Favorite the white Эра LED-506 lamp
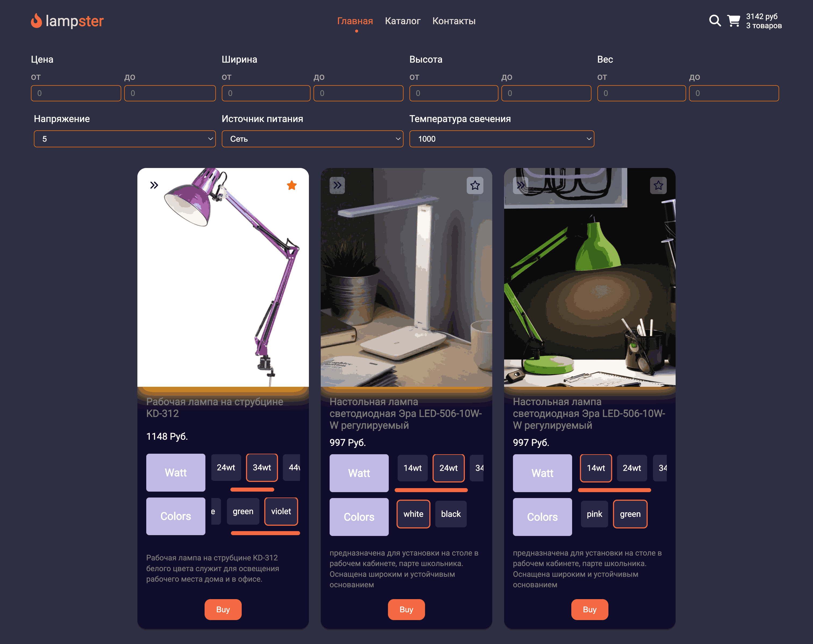The height and width of the screenshot is (644, 813). point(475,185)
